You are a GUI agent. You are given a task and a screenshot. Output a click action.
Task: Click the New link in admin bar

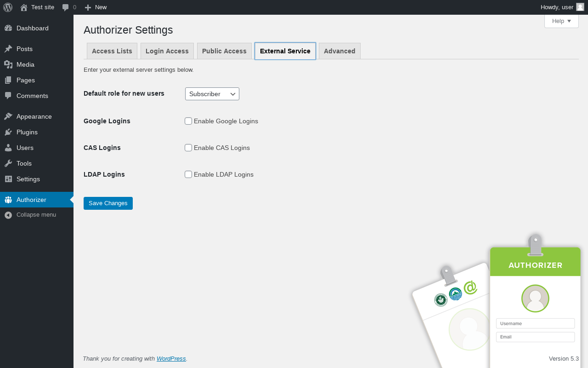101,7
